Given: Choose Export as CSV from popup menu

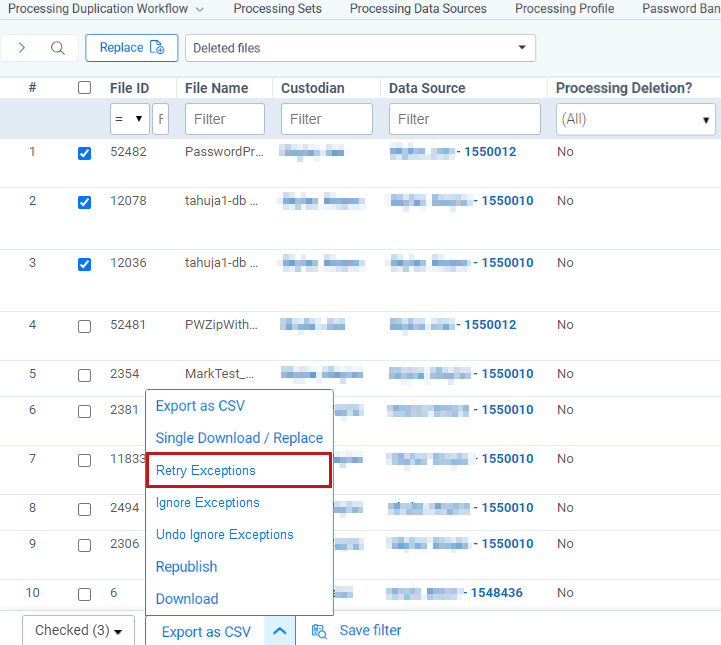Looking at the screenshot, I should [x=200, y=406].
